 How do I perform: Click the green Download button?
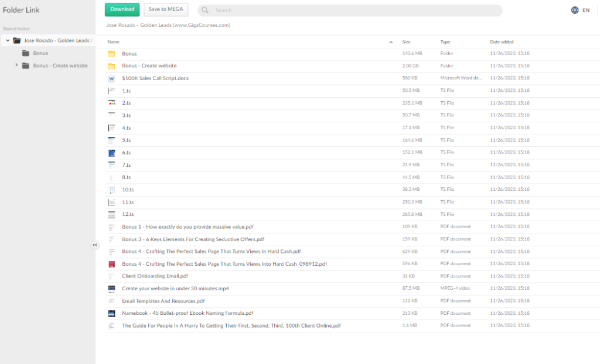(122, 9)
